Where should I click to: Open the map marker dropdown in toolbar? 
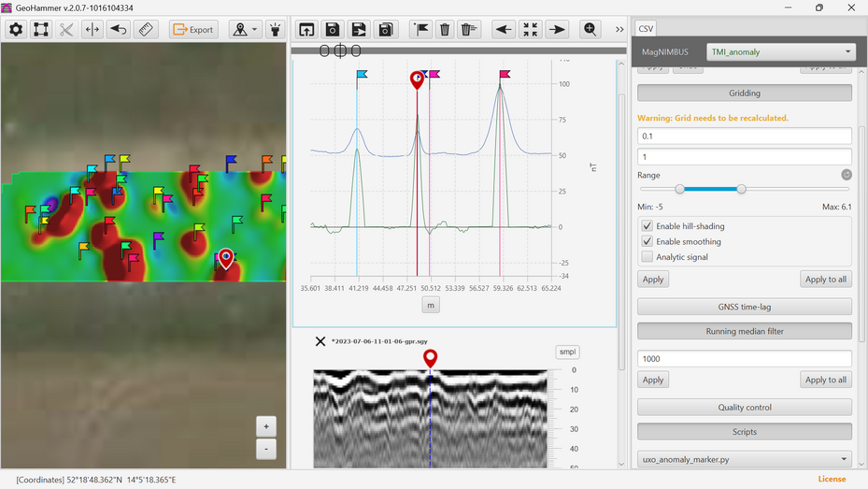point(246,29)
